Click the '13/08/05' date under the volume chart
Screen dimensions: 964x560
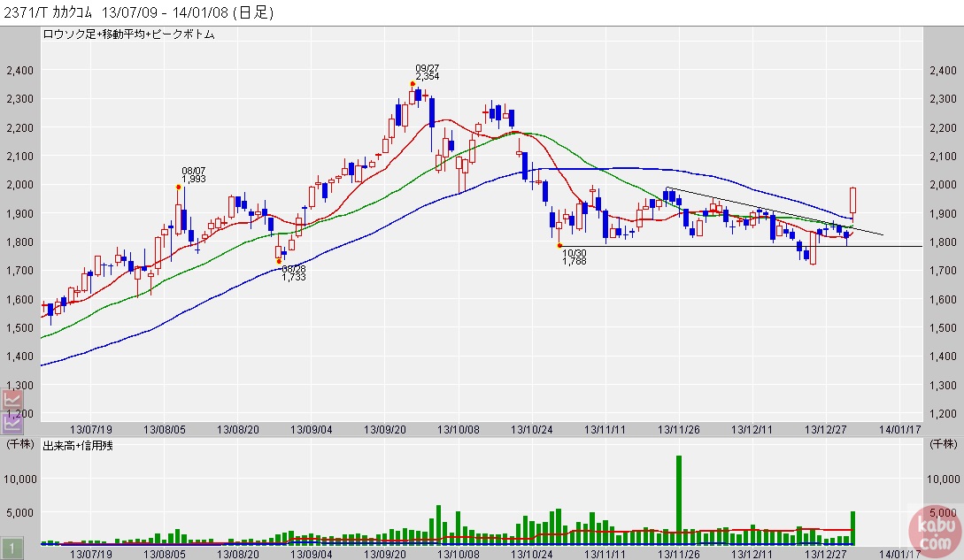point(164,554)
